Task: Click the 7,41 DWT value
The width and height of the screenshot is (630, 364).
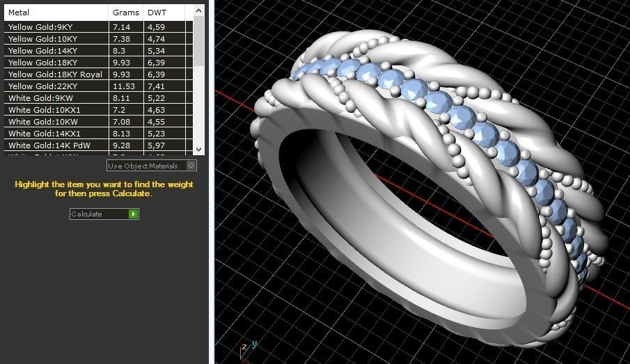Action: pyautogui.click(x=157, y=86)
